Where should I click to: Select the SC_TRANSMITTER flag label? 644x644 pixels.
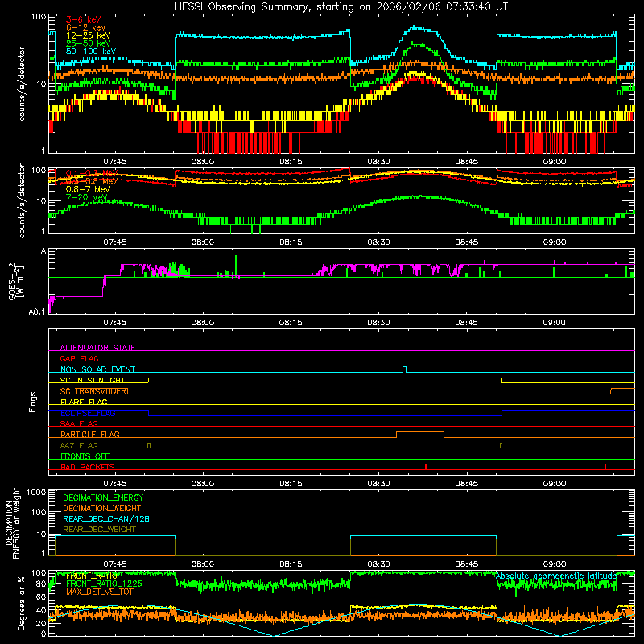pos(94,391)
